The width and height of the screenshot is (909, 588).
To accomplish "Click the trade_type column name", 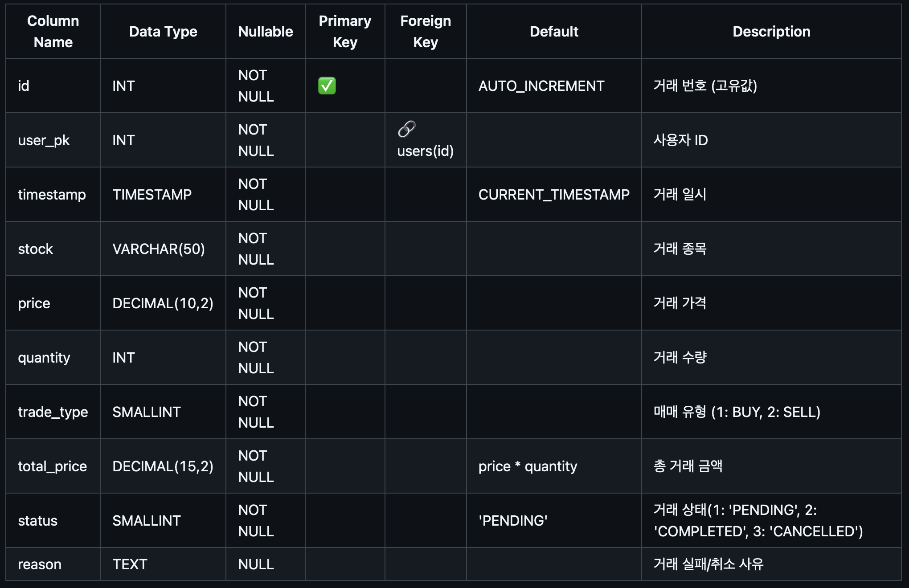I will click(53, 412).
